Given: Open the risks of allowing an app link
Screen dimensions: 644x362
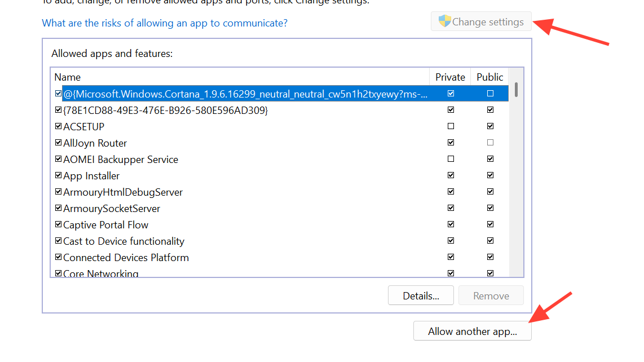Looking at the screenshot, I should point(165,23).
